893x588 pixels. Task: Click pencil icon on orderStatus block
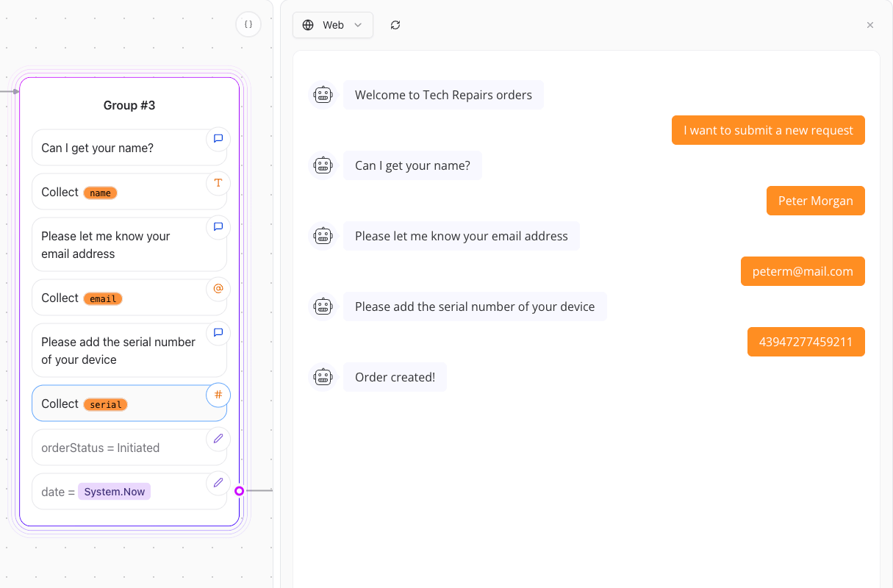pos(218,439)
